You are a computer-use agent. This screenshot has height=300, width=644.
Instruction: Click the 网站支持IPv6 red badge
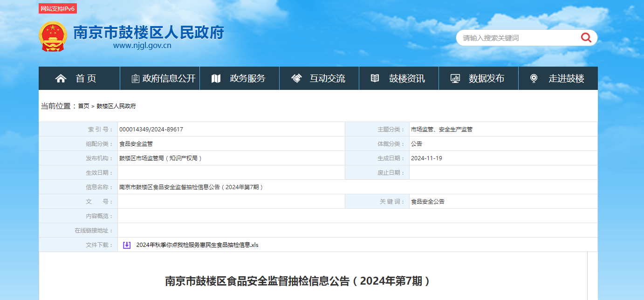[58, 9]
